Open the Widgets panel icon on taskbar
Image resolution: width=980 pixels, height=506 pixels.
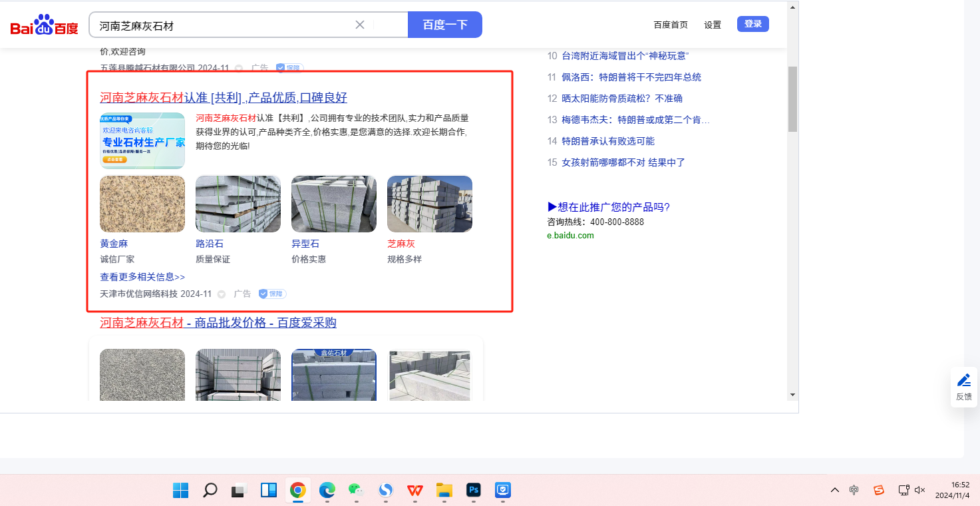268,491
